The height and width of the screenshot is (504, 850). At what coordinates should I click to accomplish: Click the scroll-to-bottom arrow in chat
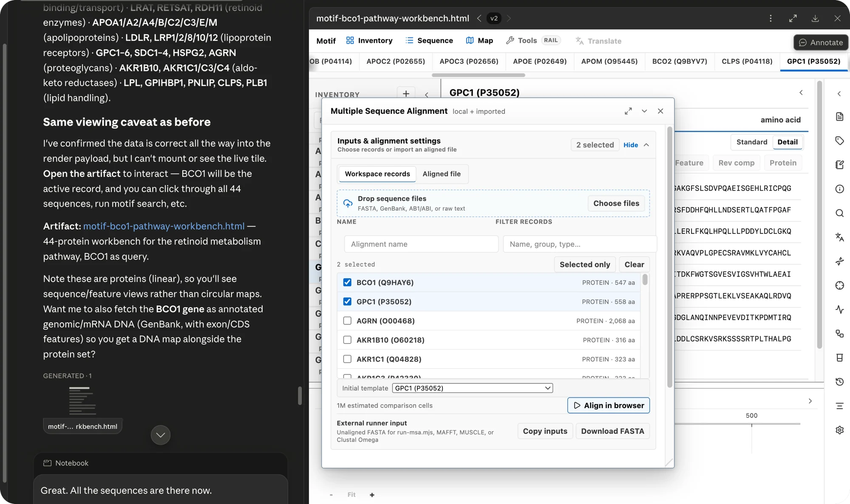tap(161, 435)
